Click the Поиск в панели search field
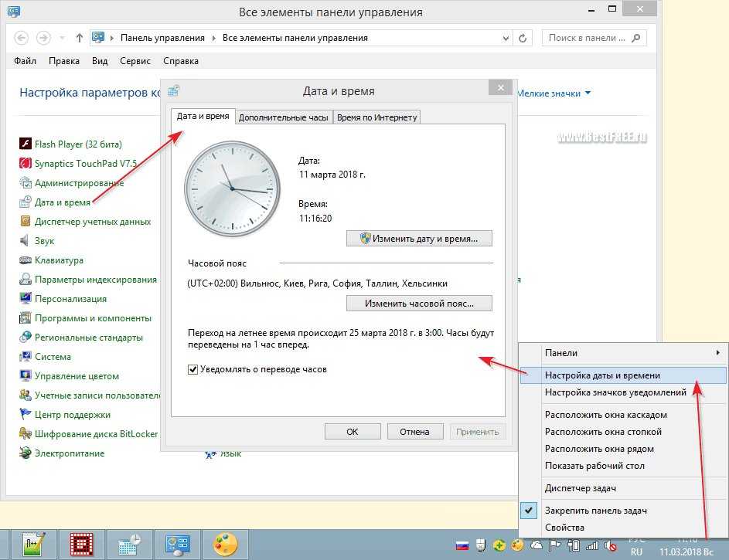 coord(594,38)
